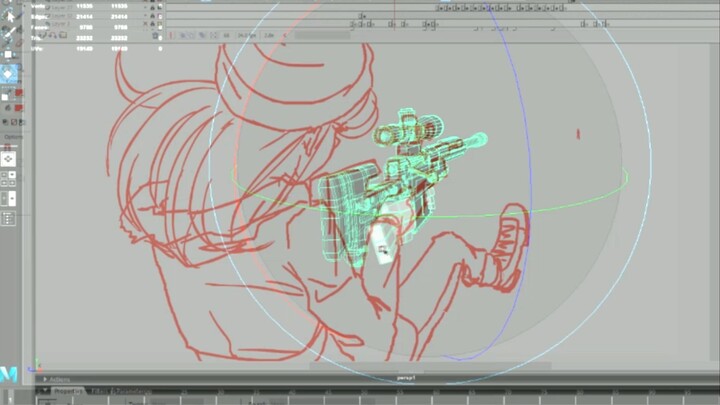Click the viewport bottom horizontal scrollbar
The width and height of the screenshot is (720, 405).
(430, 366)
